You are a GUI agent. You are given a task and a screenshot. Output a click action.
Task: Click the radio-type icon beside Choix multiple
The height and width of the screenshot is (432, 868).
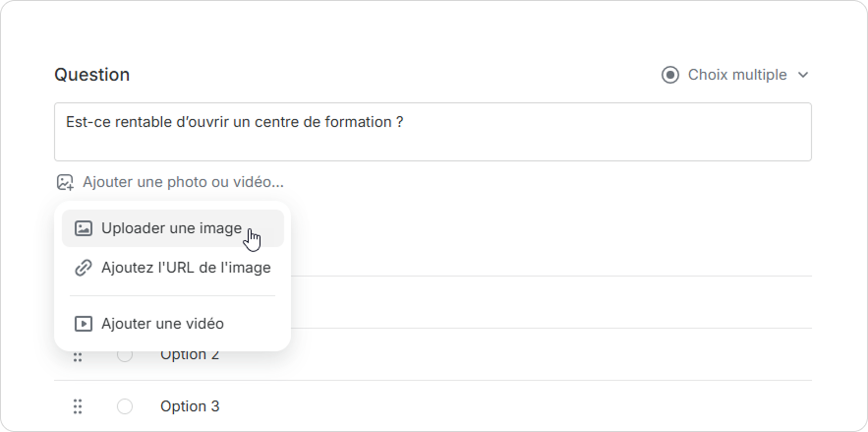click(670, 75)
